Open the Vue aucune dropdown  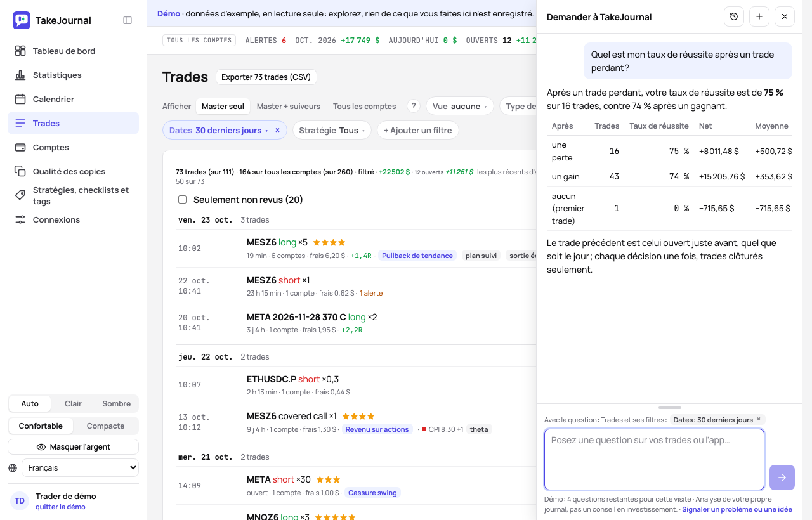click(460, 107)
